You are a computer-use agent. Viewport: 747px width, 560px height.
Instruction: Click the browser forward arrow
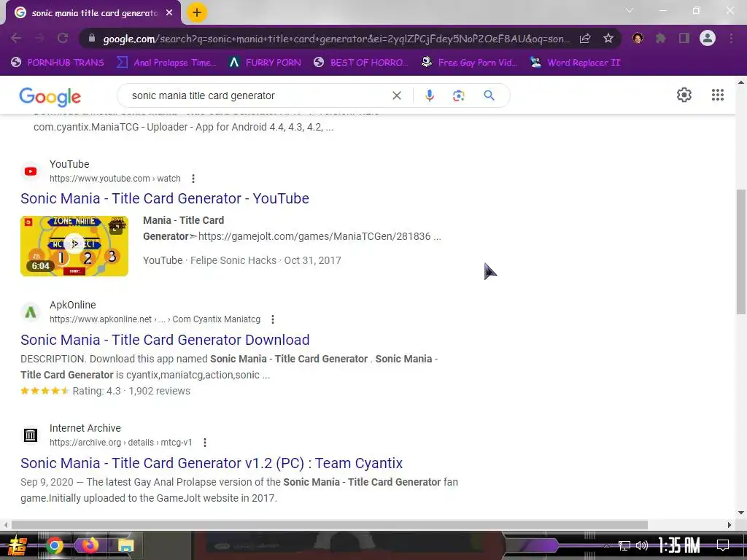pos(39,38)
